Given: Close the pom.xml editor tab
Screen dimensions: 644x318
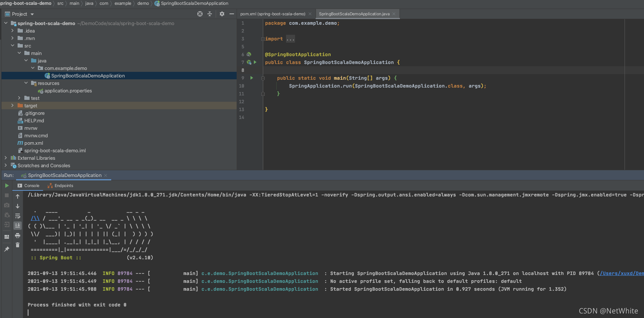Looking at the screenshot, I should (310, 14).
